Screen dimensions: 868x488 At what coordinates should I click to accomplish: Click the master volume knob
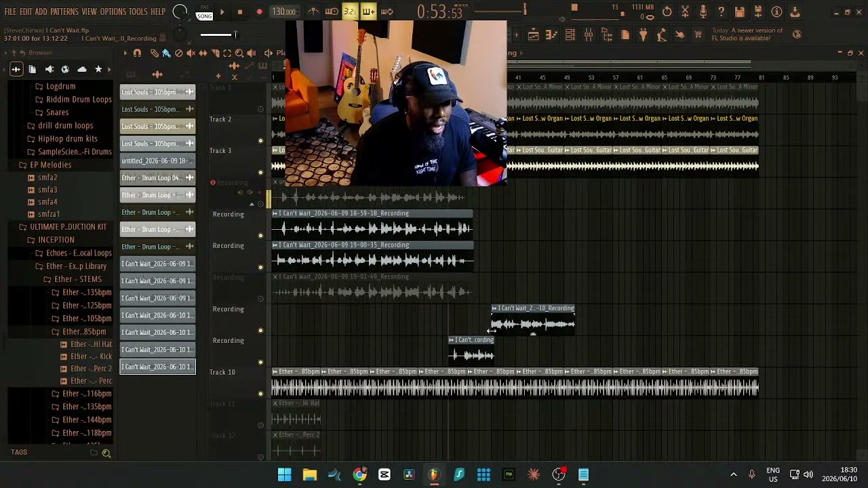(180, 12)
